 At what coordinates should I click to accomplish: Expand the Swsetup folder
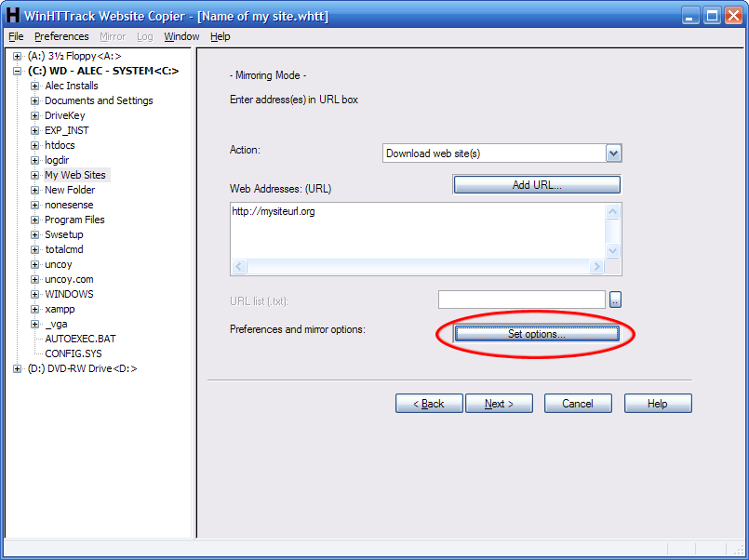click(x=34, y=235)
